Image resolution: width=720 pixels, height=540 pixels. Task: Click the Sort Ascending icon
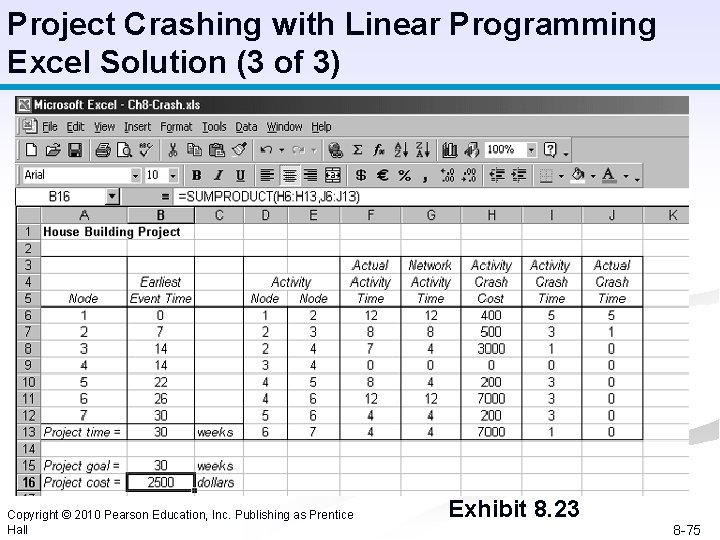coord(401,150)
